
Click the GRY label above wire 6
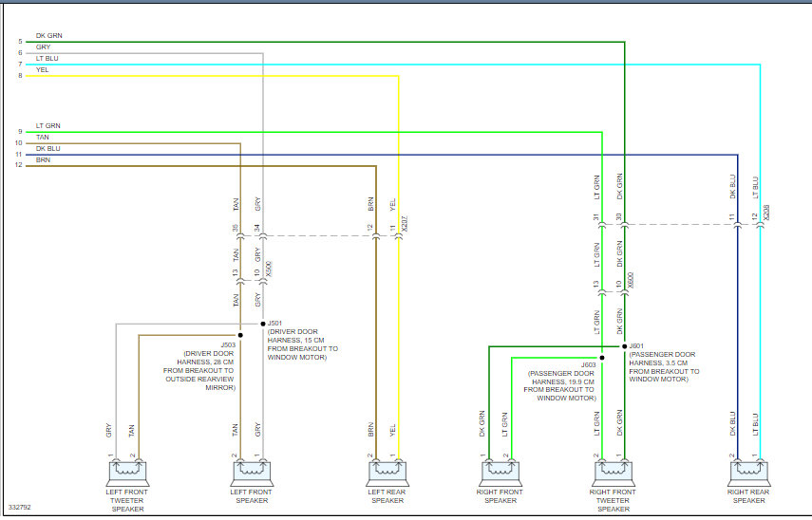44,47
